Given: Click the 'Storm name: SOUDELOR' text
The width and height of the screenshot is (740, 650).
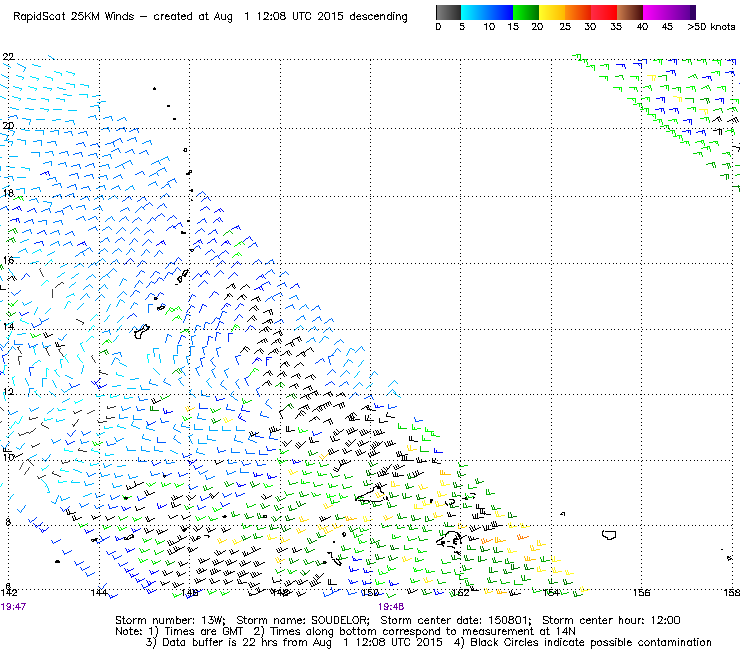Looking at the screenshot, I should tap(303, 620).
